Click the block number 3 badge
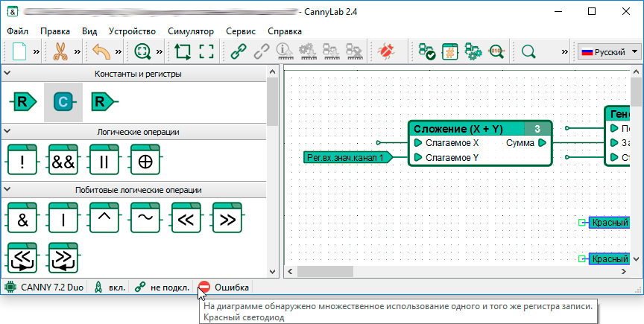The height and width of the screenshot is (324, 644). [537, 129]
